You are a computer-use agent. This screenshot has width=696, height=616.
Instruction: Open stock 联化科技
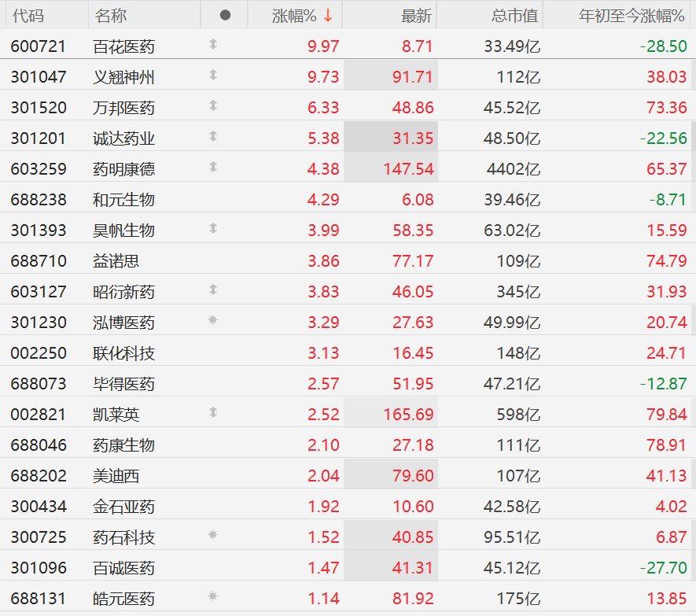coord(123,353)
